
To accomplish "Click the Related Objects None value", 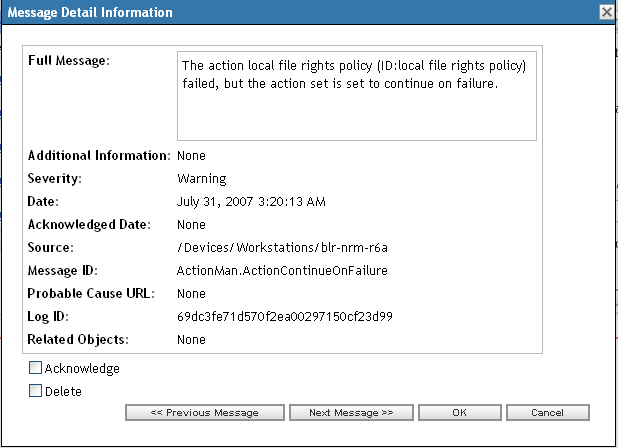I will point(191,339).
